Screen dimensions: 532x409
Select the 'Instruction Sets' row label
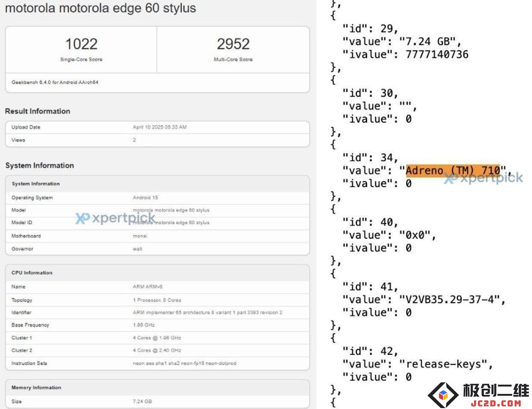click(29, 363)
